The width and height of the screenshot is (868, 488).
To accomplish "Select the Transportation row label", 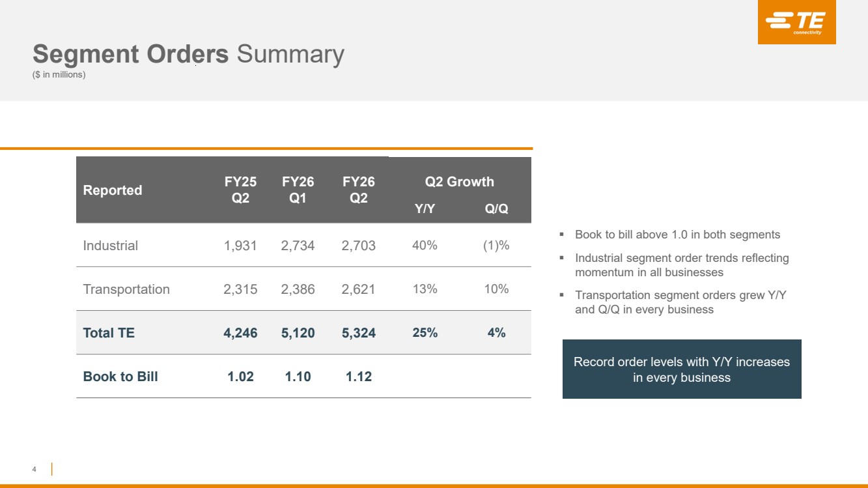I will (x=126, y=289).
